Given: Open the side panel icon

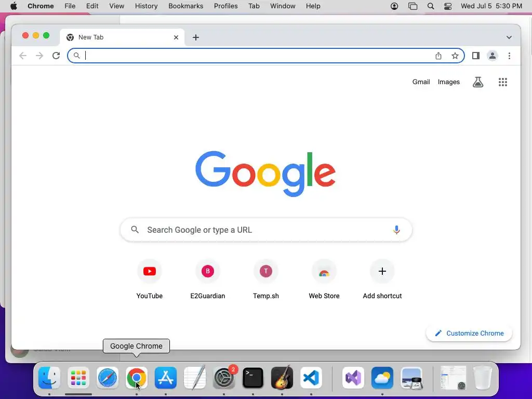Looking at the screenshot, I should click(x=476, y=56).
